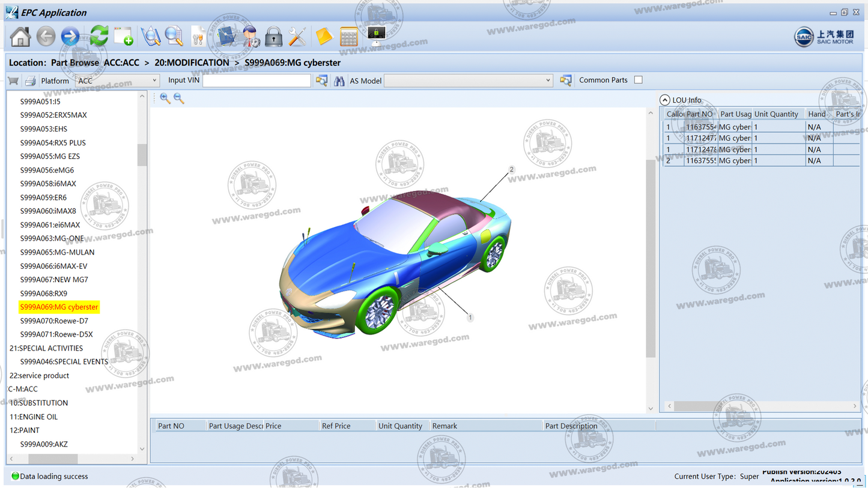Open the calculator icon
The image size is (868, 488).
pos(349,37)
